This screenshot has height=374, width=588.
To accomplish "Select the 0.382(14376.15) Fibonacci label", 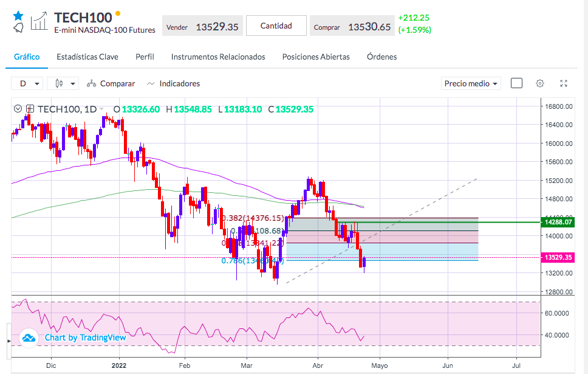I will (x=253, y=218).
